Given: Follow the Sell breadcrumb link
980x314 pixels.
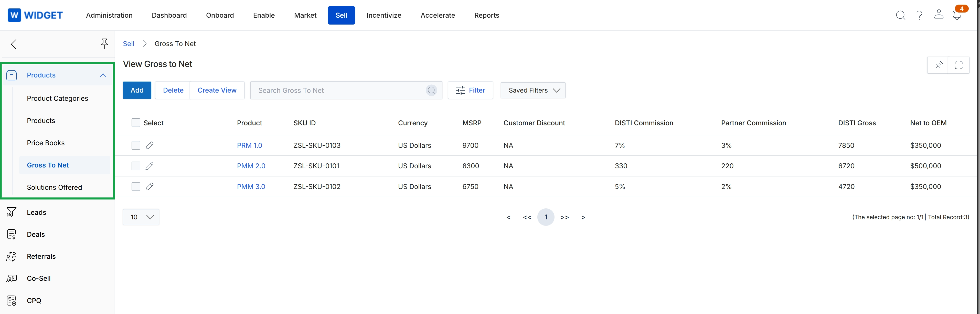Looking at the screenshot, I should tap(129, 44).
